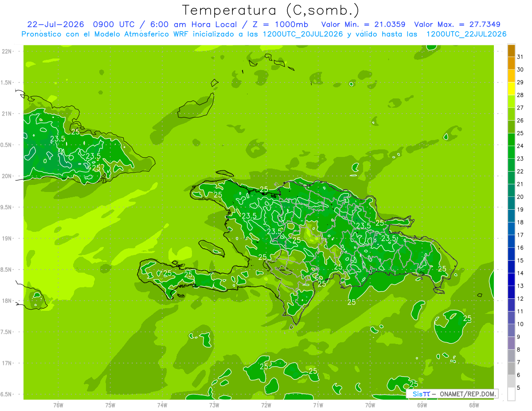Click the legend swatch between 24 and 25
532x411 pixels.
click(511, 140)
